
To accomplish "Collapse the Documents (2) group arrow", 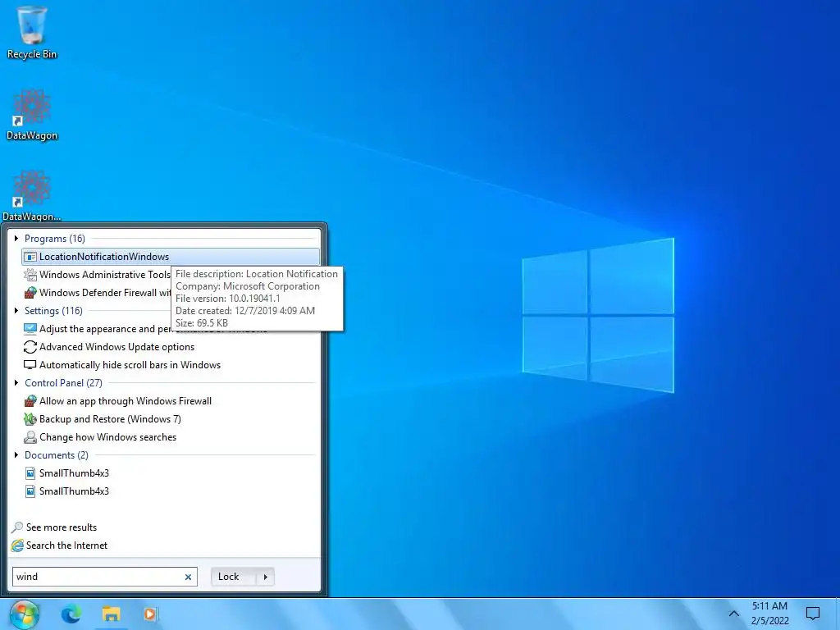I will pyautogui.click(x=16, y=454).
